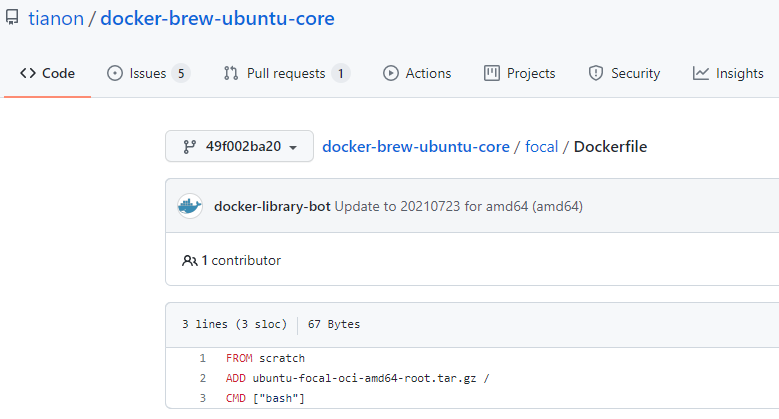Viewport: 779px width, 419px height.
Task: Open the Insights tab
Action: click(728, 74)
